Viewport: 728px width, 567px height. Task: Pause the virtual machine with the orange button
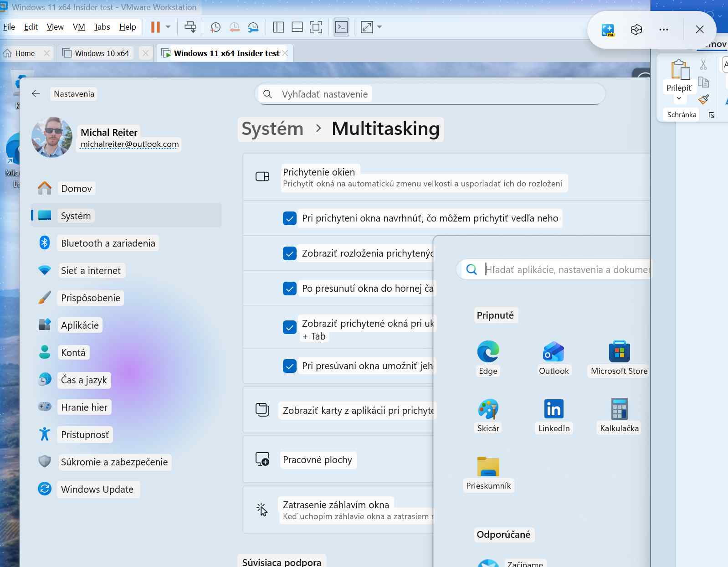click(155, 27)
